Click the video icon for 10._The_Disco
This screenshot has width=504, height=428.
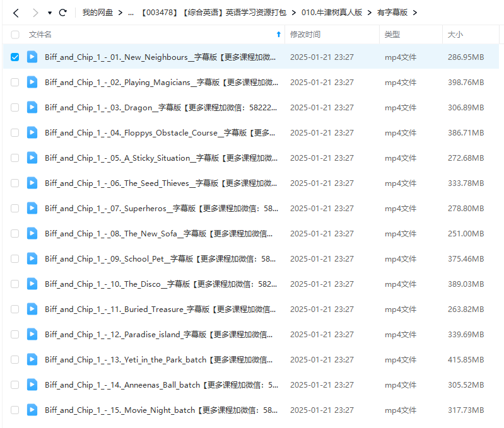pos(32,284)
